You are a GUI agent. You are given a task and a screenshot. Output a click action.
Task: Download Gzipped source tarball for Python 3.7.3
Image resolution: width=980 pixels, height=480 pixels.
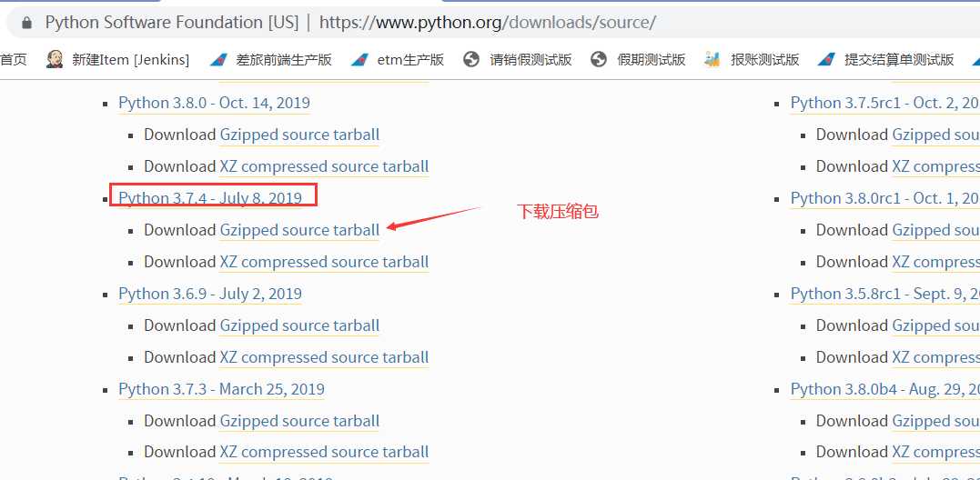[299, 421]
